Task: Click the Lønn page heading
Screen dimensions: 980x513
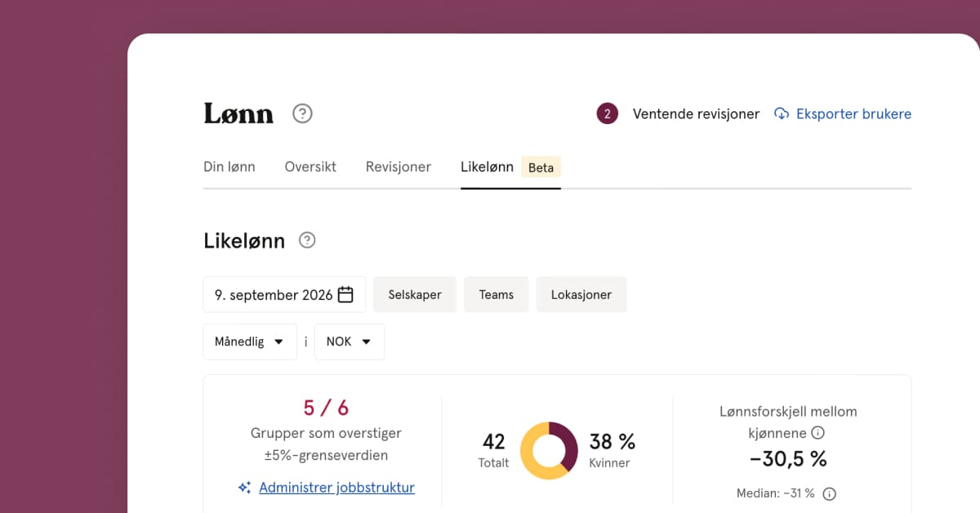Action: point(238,114)
